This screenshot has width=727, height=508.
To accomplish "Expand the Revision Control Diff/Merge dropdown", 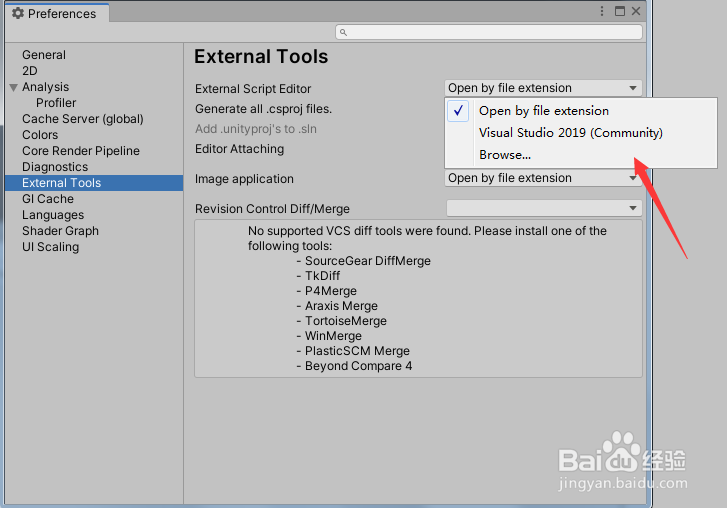I will click(543, 208).
